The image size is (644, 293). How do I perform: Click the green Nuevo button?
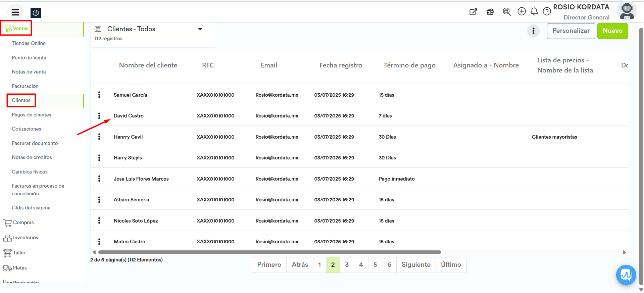click(x=612, y=31)
